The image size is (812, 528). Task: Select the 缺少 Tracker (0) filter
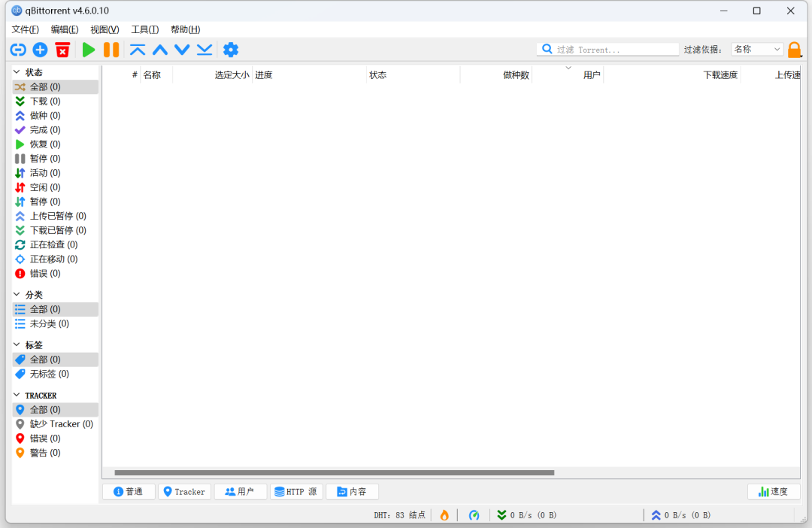pyautogui.click(x=56, y=424)
